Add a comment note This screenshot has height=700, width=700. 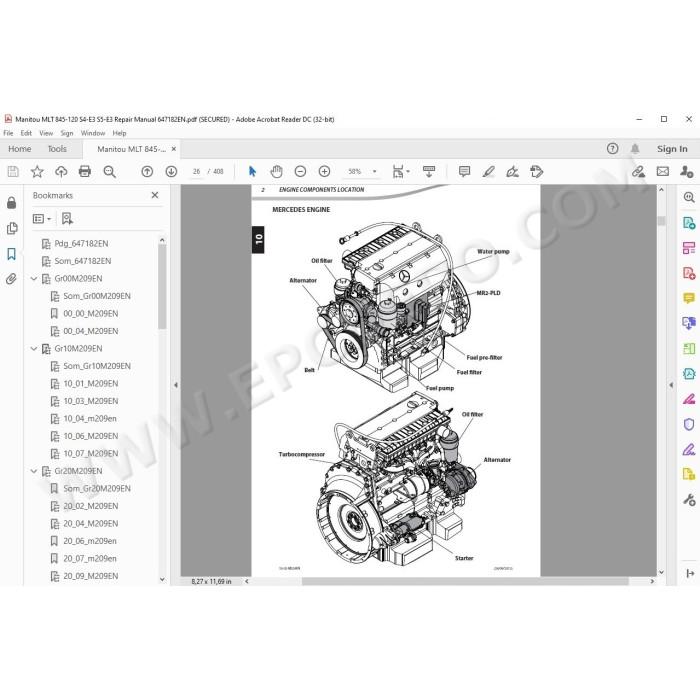(464, 171)
